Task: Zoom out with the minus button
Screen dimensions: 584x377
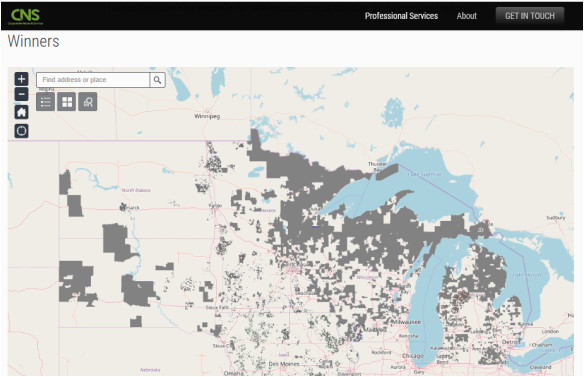Action: (x=21, y=94)
